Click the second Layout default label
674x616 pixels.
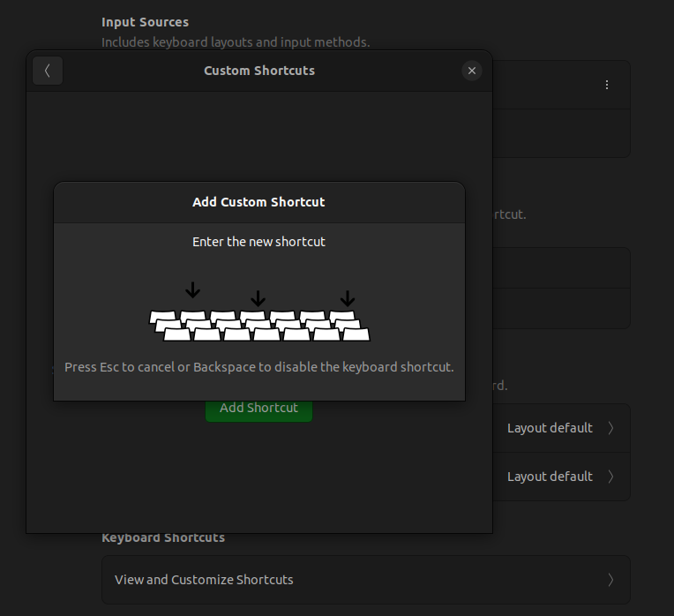[550, 477]
